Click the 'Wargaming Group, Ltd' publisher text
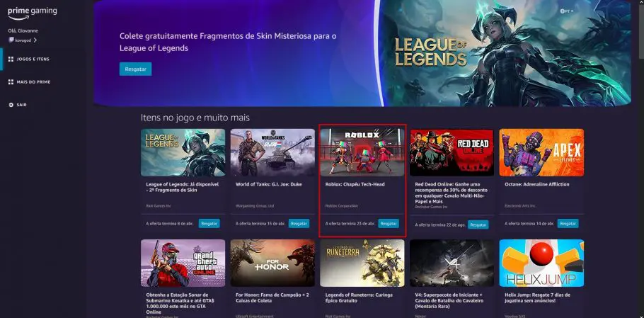Viewport: 644px width, 318px height. [255, 206]
